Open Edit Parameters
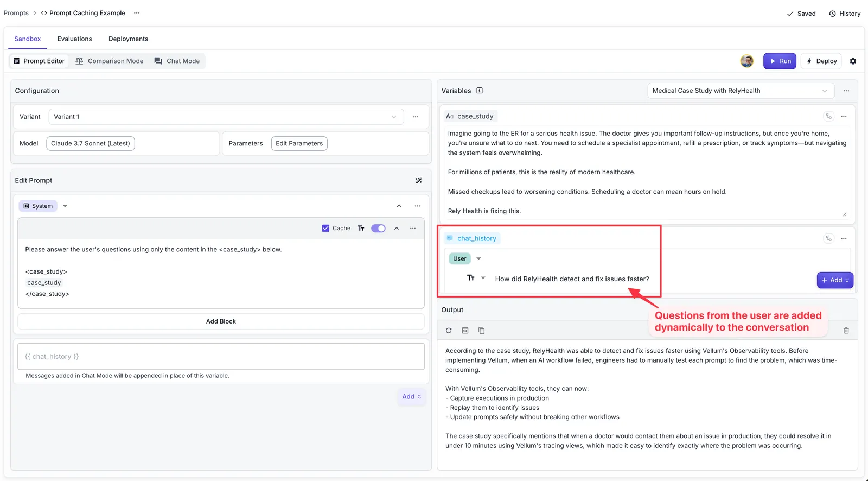 point(299,144)
